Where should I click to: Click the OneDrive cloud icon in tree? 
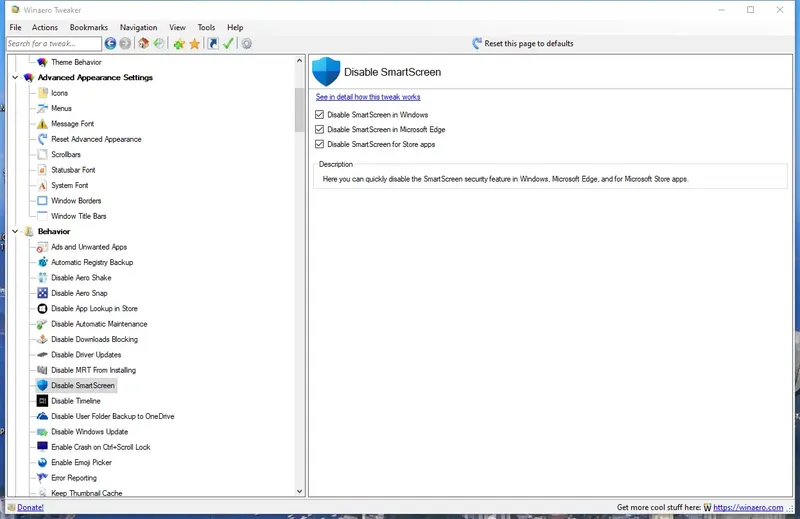42,416
